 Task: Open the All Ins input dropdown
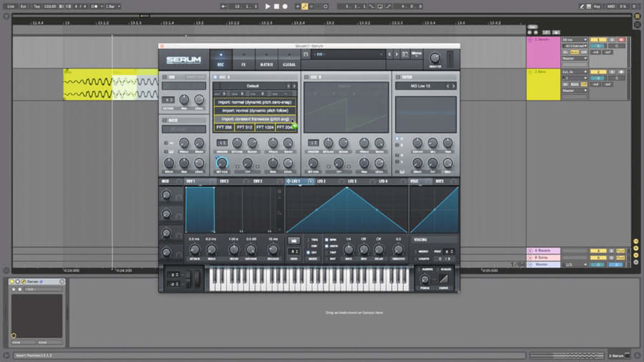pyautogui.click(x=575, y=40)
